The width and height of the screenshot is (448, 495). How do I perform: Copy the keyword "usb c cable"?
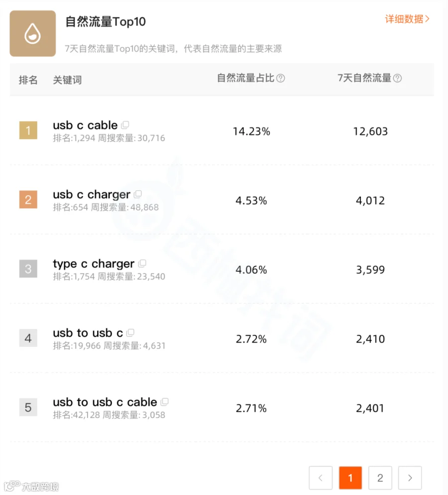(125, 125)
